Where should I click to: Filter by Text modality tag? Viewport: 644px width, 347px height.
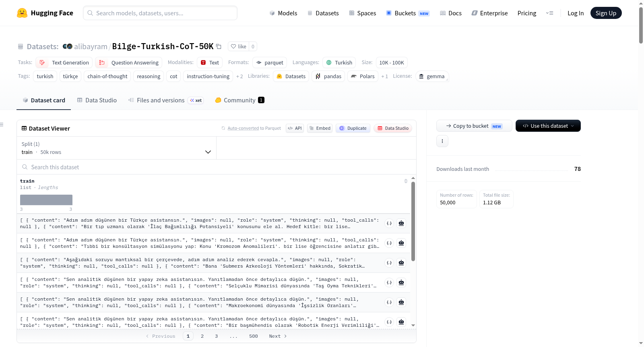210,62
